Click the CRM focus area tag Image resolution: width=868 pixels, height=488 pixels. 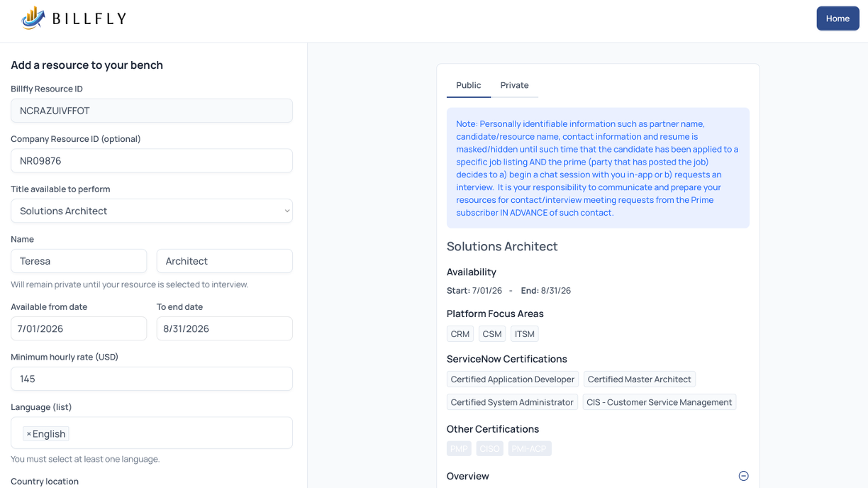point(460,334)
